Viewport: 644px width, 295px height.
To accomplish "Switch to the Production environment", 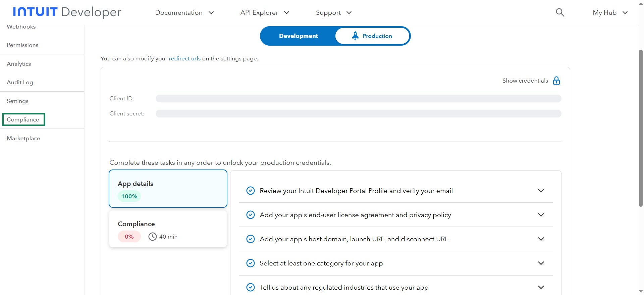I will coord(372,36).
